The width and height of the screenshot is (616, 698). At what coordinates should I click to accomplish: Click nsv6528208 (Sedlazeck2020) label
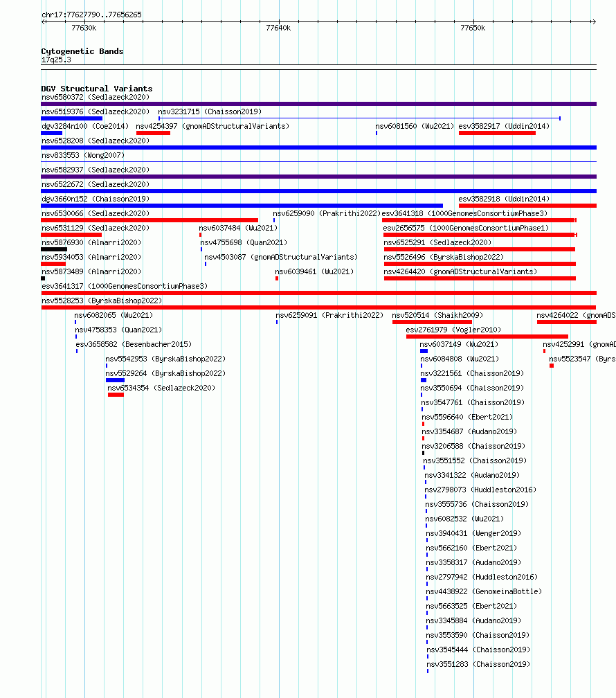click(96, 141)
